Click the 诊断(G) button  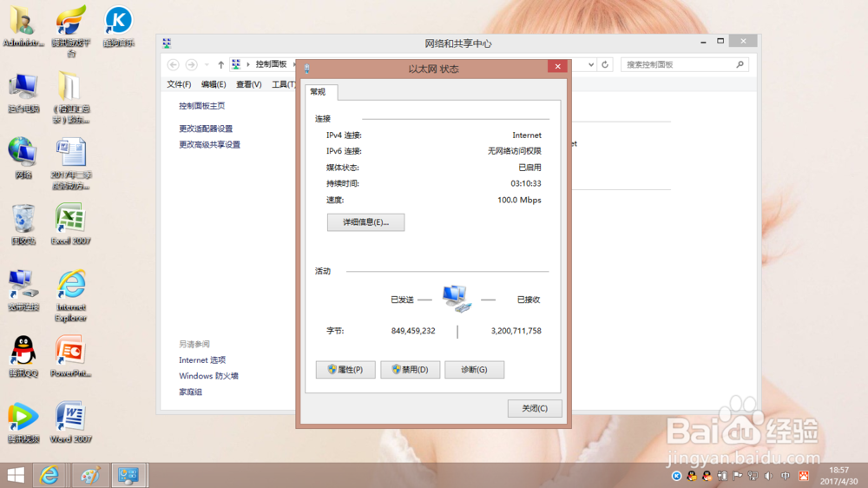click(x=475, y=369)
